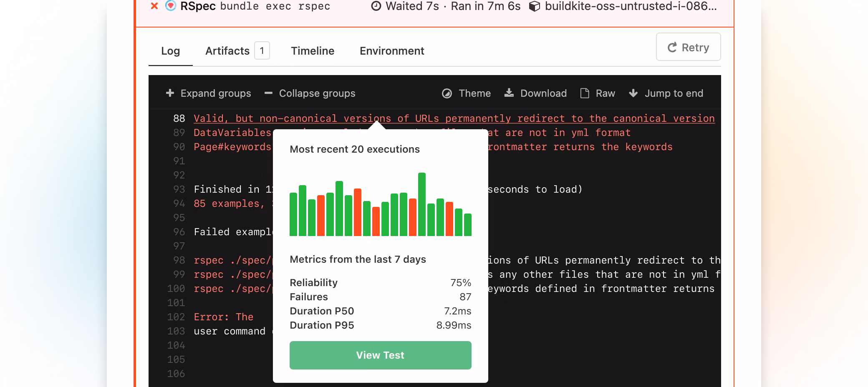Click the '85 examples,' text
Image resolution: width=868 pixels, height=387 pixels.
(229, 204)
